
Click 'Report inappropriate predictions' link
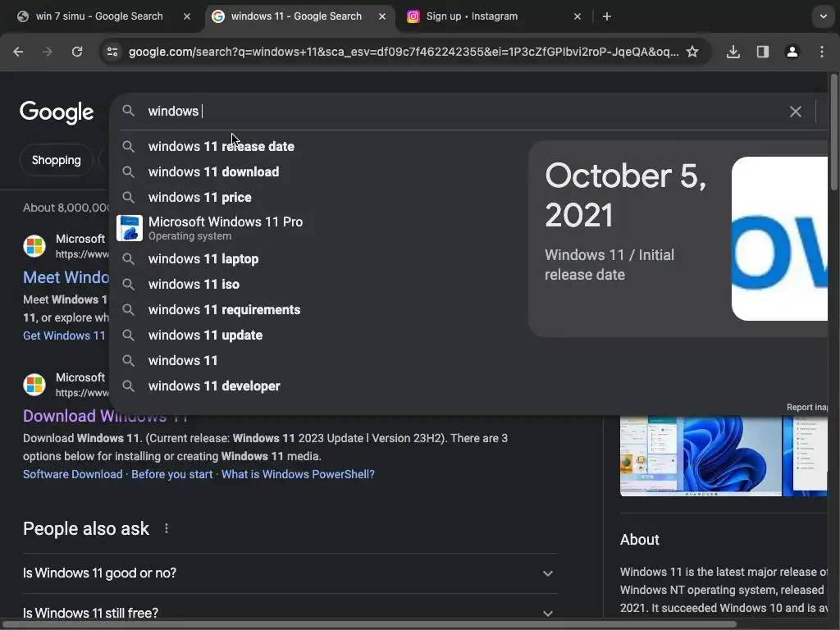[x=807, y=407]
